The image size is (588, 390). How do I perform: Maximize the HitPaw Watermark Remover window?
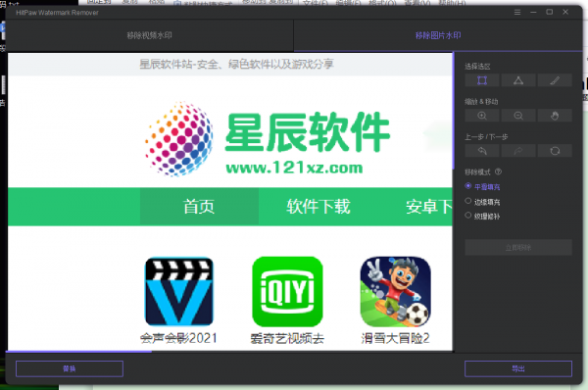550,12
